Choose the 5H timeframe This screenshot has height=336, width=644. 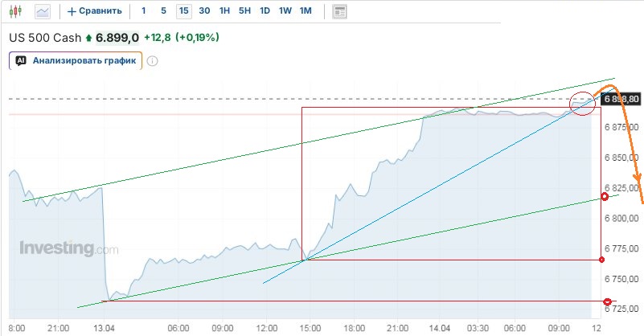pos(244,11)
